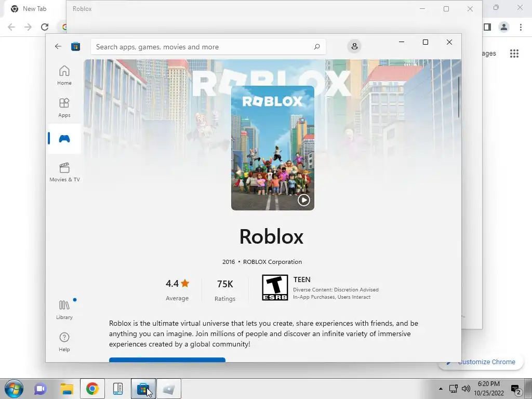Click the 4.4 average star rating
532x399 pixels.
coord(177,289)
